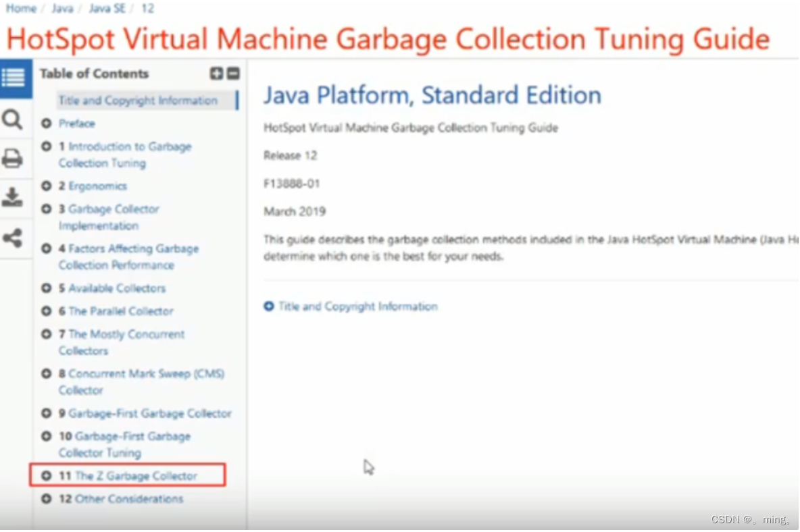Expand chapter 7 The Mostly Concurrent Collectors

(x=47, y=334)
